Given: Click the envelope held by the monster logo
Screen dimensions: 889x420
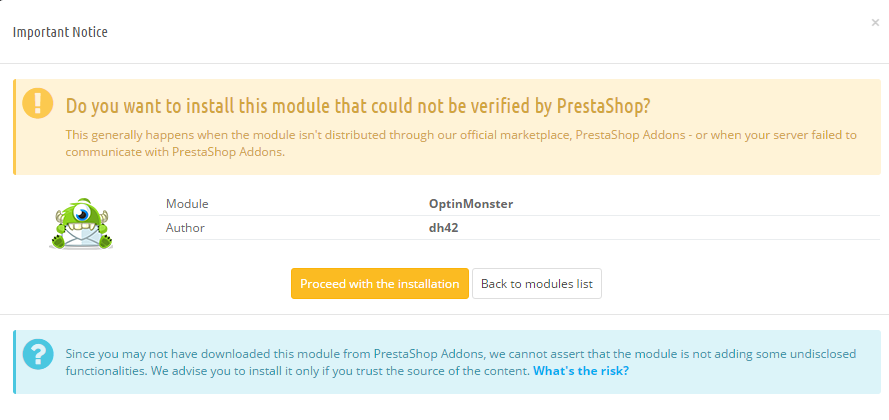Looking at the screenshot, I should pos(81,237).
